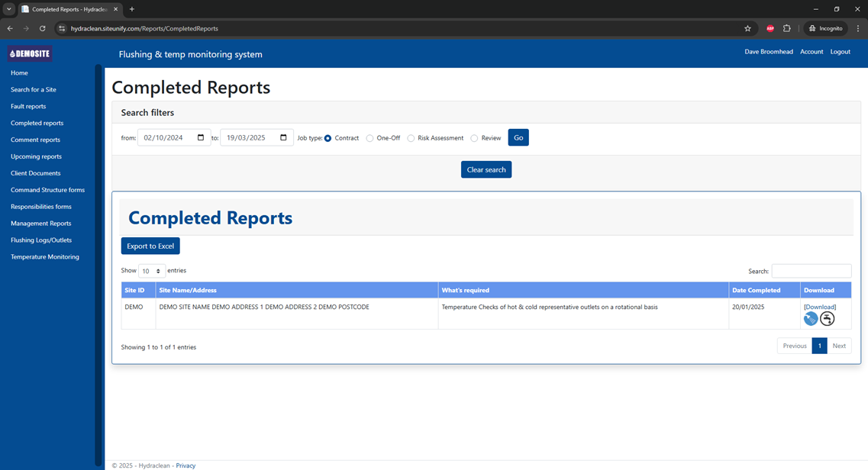The image size is (868, 470).
Task: Click the tap faucet icon in DEMO row
Action: pos(827,318)
